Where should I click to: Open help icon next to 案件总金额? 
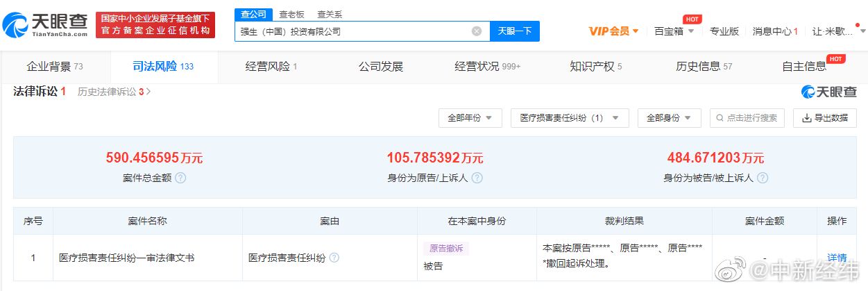click(x=180, y=178)
